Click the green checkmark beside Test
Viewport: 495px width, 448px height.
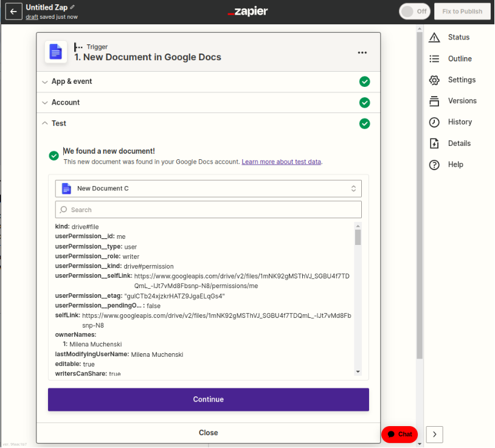coord(365,123)
